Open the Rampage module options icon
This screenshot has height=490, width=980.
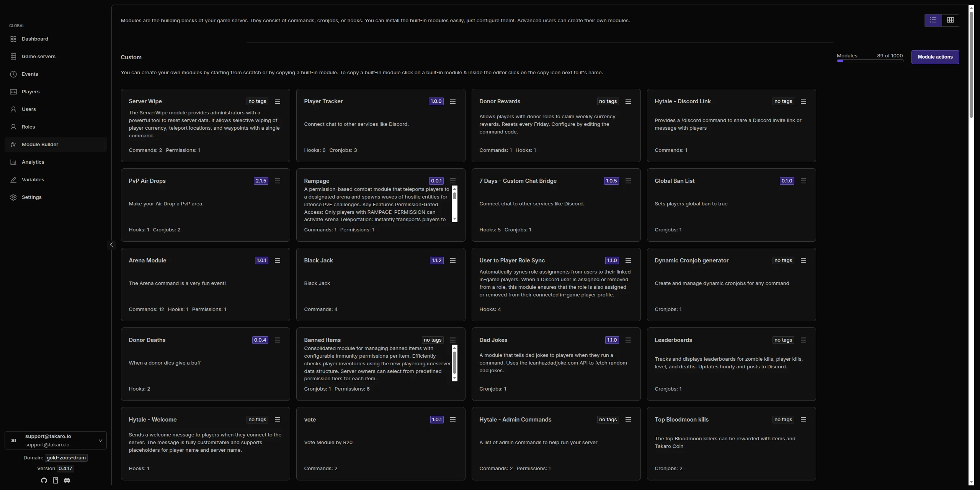tap(453, 181)
